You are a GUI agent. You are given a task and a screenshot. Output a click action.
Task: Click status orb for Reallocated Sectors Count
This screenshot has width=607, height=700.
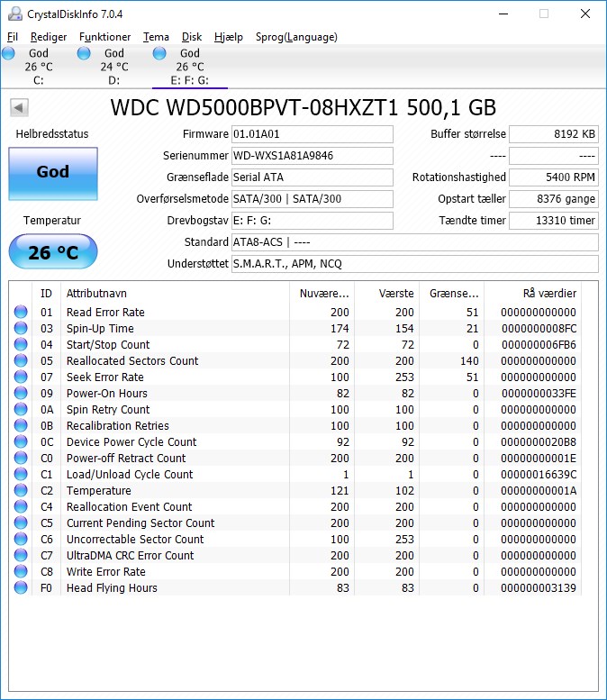[x=21, y=360]
